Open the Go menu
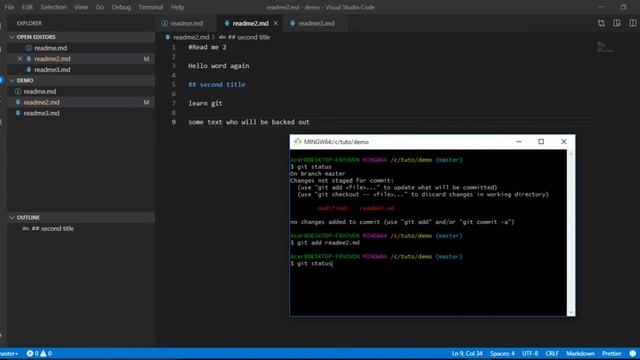 tap(100, 7)
